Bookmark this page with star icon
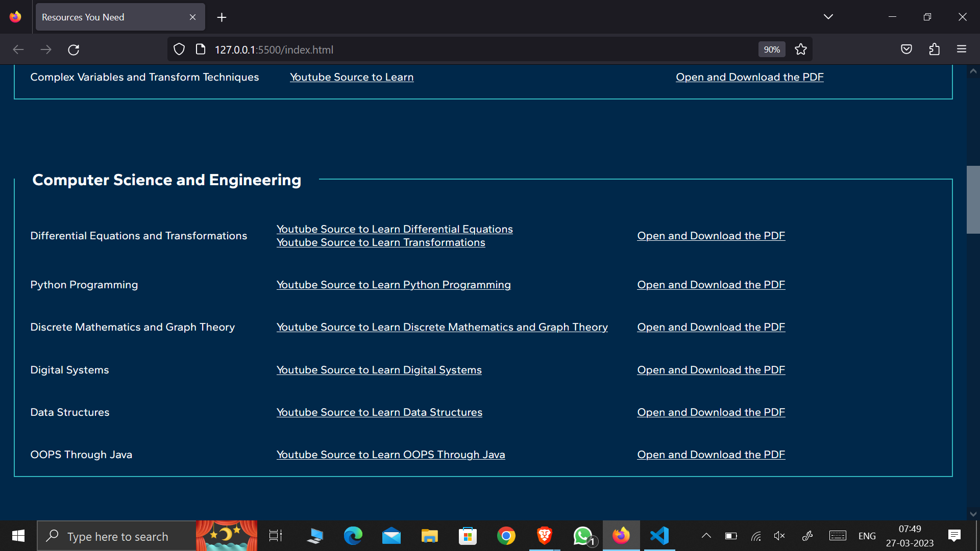980x551 pixels. 800,49
